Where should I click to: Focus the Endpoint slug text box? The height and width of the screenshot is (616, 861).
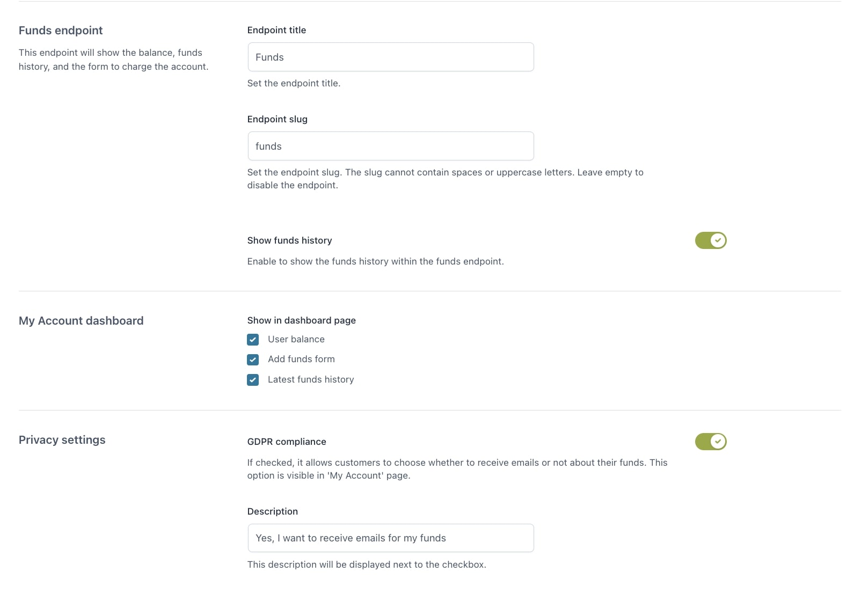[390, 146]
